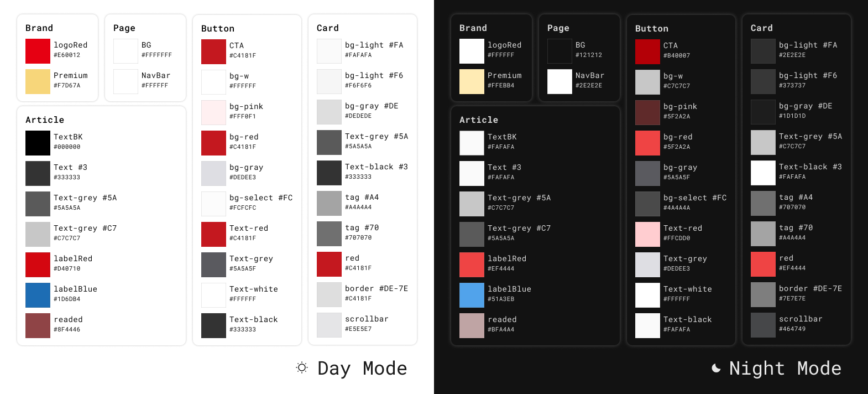
Task: Pick the labelBlue #1D6DB4 swatch
Action: [38, 295]
